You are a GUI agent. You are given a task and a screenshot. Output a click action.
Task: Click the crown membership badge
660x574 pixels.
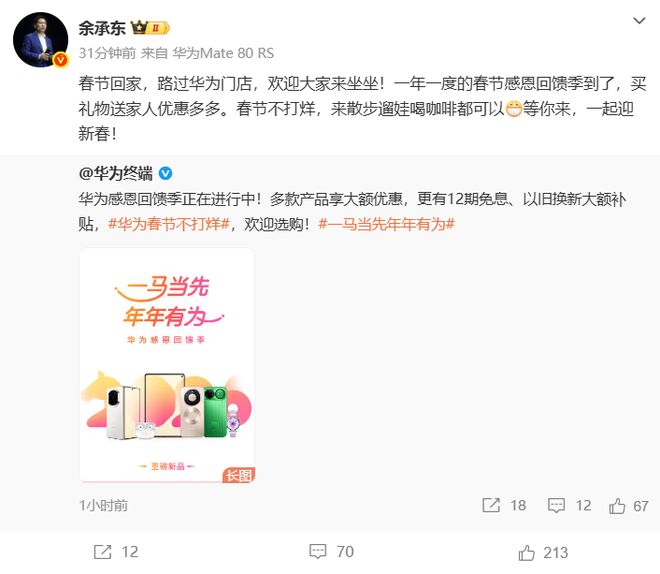tap(150, 28)
